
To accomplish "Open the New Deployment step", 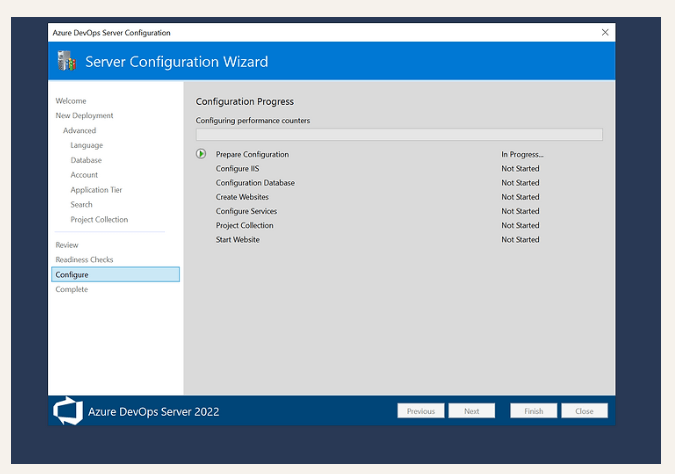I will pos(84,115).
